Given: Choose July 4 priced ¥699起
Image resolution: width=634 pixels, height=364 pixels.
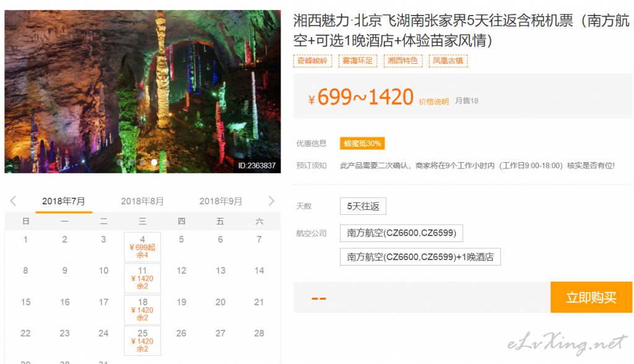Looking at the screenshot, I should [142, 247].
